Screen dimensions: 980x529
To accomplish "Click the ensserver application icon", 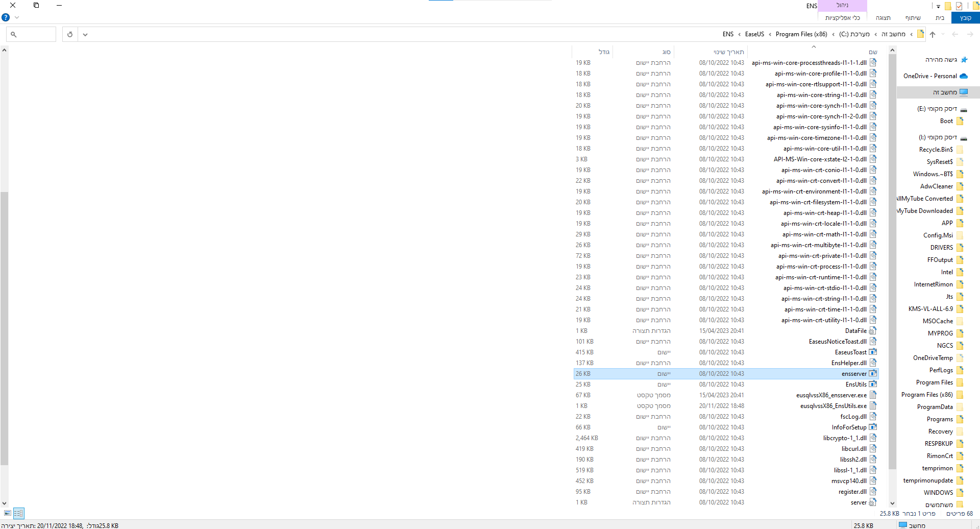I will click(x=873, y=374).
